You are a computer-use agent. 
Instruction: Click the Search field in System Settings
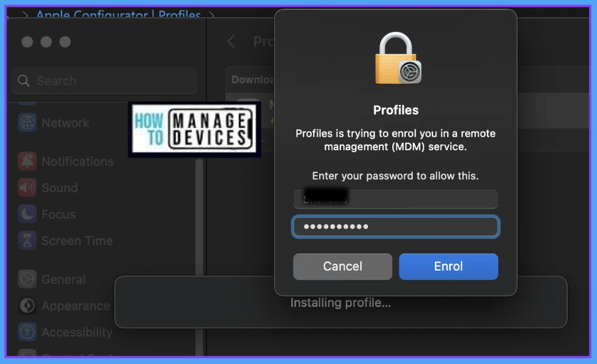click(104, 80)
